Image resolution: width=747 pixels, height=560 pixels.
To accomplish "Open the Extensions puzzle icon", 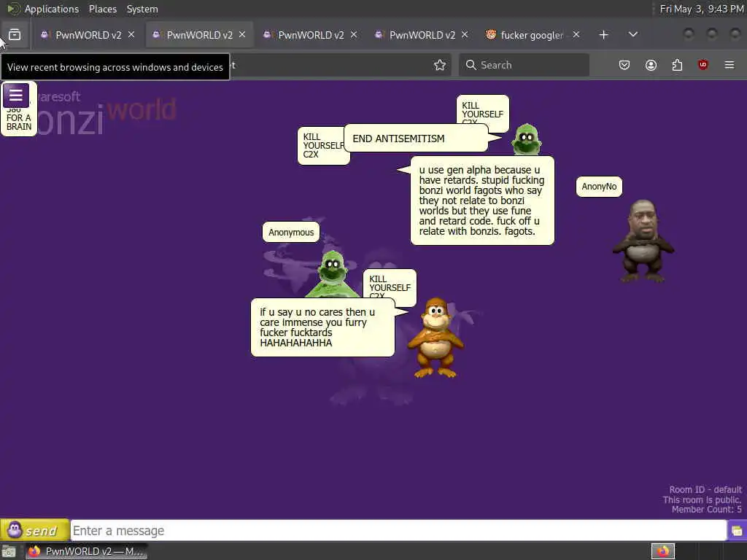I will (677, 65).
